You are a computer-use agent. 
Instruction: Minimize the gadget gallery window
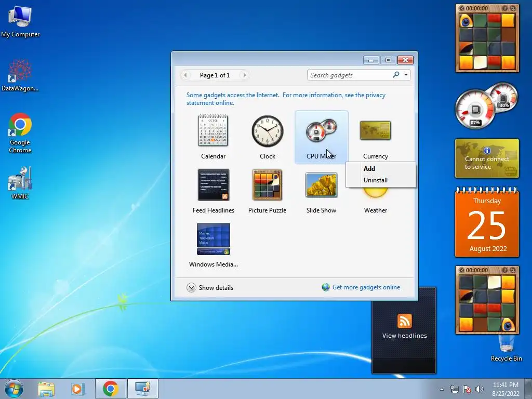point(371,60)
